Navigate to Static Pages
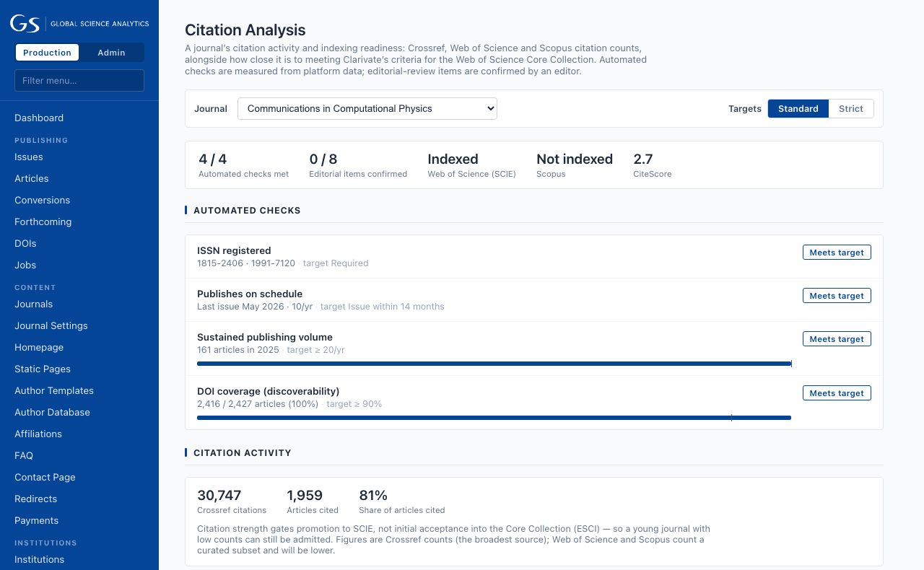 coord(43,369)
